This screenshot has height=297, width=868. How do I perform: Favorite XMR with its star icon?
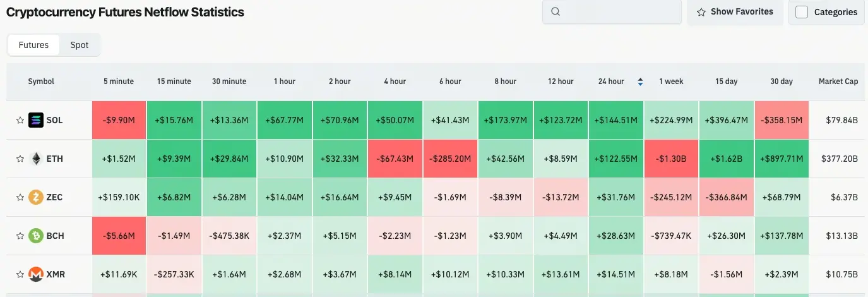[20, 274]
